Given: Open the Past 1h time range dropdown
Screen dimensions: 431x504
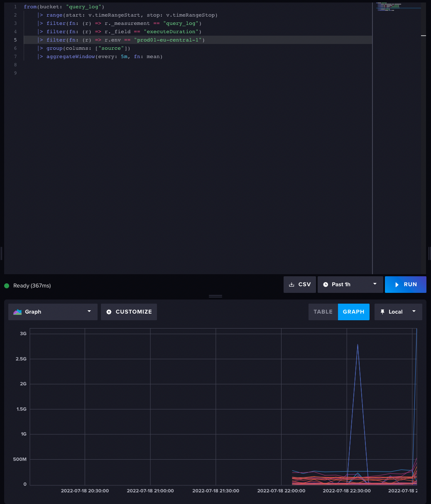Looking at the screenshot, I should [350, 284].
